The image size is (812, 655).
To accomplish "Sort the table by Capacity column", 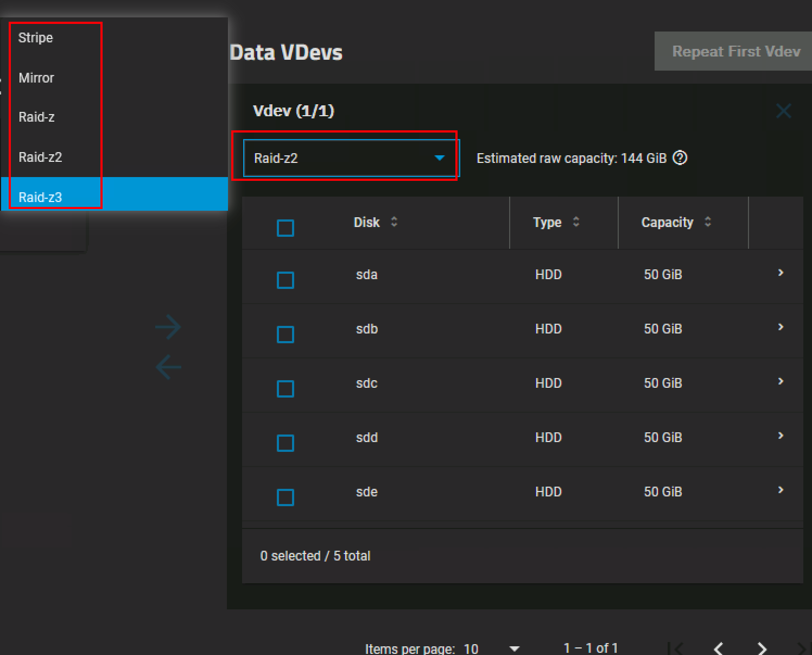I will pyautogui.click(x=707, y=222).
